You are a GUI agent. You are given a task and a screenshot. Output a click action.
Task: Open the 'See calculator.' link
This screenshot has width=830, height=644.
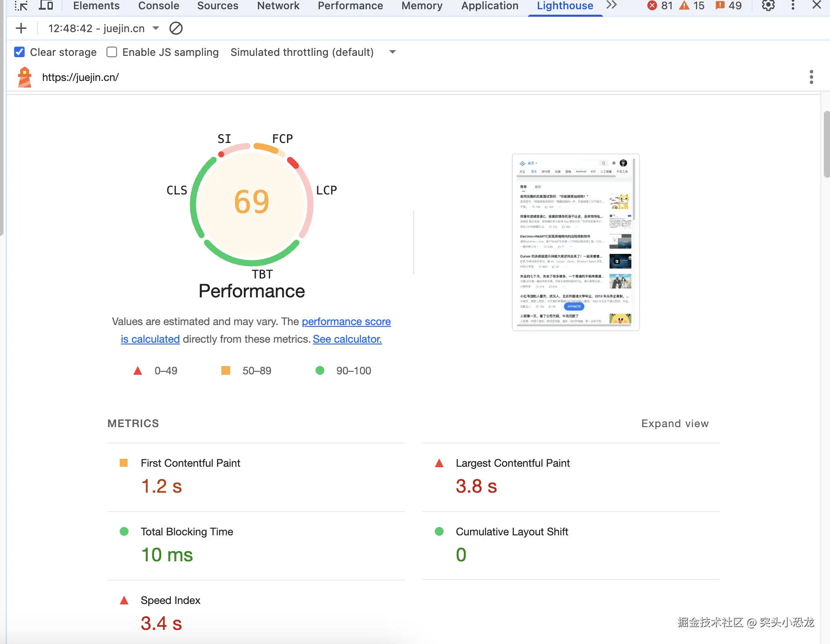coord(347,339)
